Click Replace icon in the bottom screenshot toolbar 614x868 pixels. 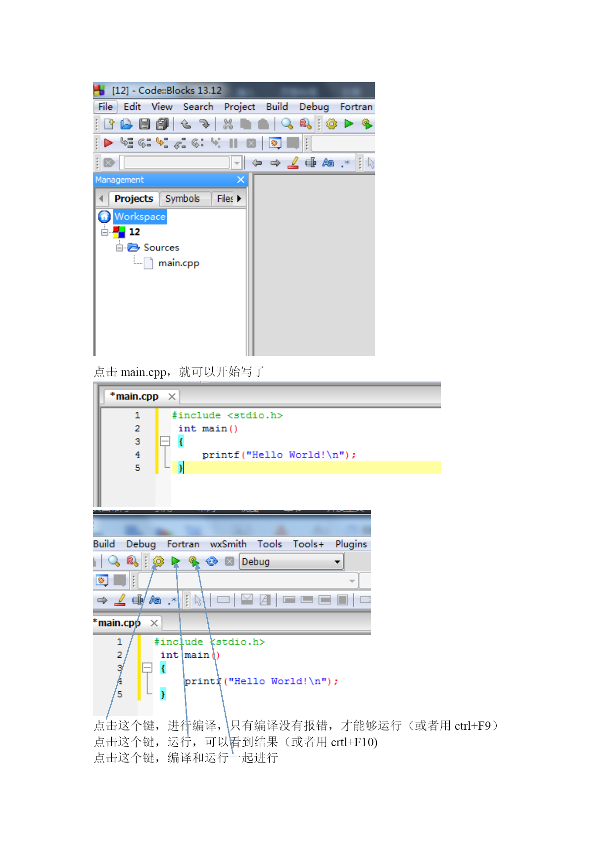pos(132,561)
